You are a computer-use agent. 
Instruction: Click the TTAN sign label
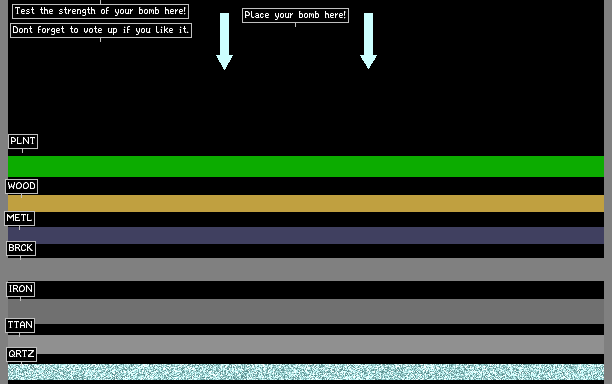(20, 325)
